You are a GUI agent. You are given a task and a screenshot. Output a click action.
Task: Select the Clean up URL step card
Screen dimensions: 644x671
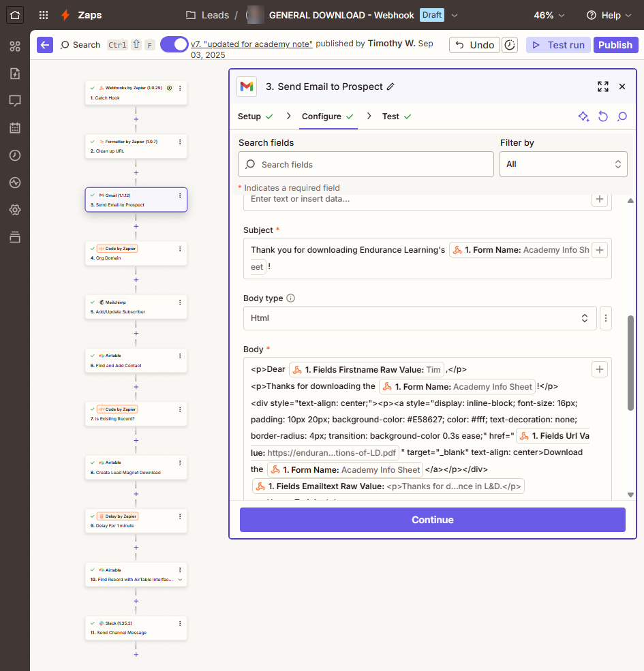pyautogui.click(x=136, y=146)
